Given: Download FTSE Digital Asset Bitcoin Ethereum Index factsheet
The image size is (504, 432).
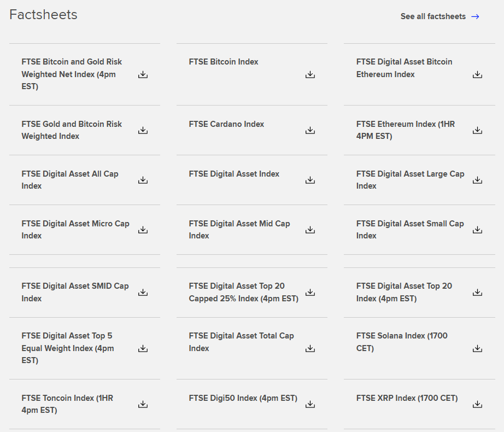Looking at the screenshot, I should pyautogui.click(x=477, y=74).
